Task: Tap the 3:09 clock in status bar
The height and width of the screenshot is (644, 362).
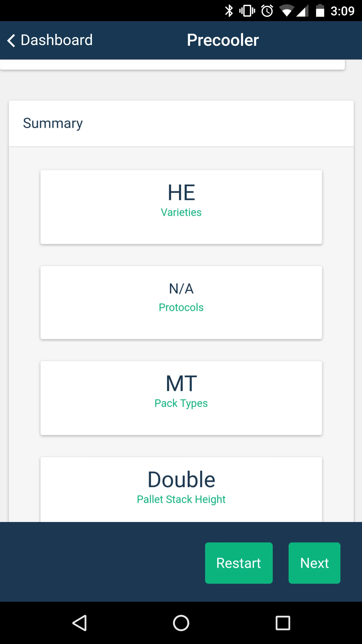Action: point(342,11)
